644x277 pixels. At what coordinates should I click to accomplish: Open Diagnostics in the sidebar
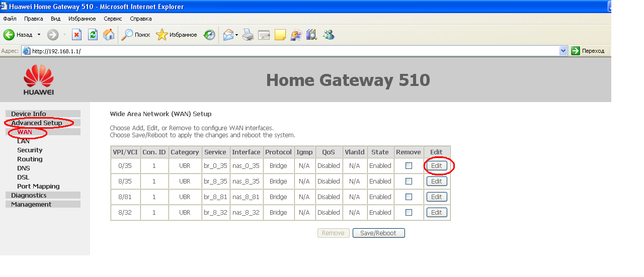(29, 195)
